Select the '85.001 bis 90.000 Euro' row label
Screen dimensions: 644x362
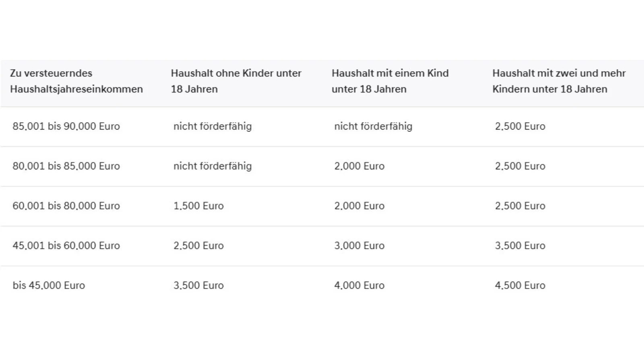click(x=66, y=126)
